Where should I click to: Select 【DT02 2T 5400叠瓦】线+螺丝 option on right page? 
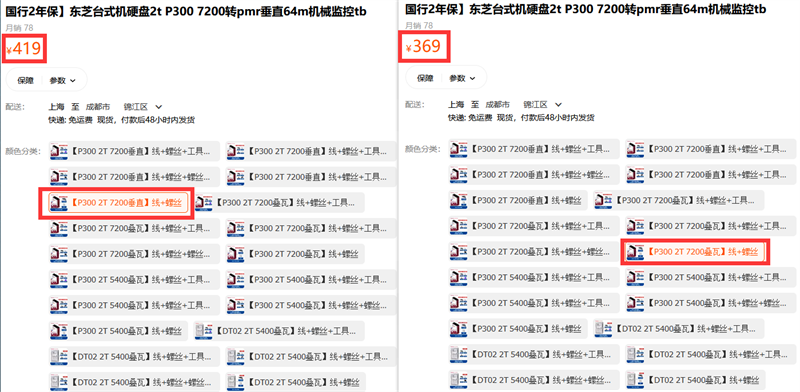click(695, 380)
